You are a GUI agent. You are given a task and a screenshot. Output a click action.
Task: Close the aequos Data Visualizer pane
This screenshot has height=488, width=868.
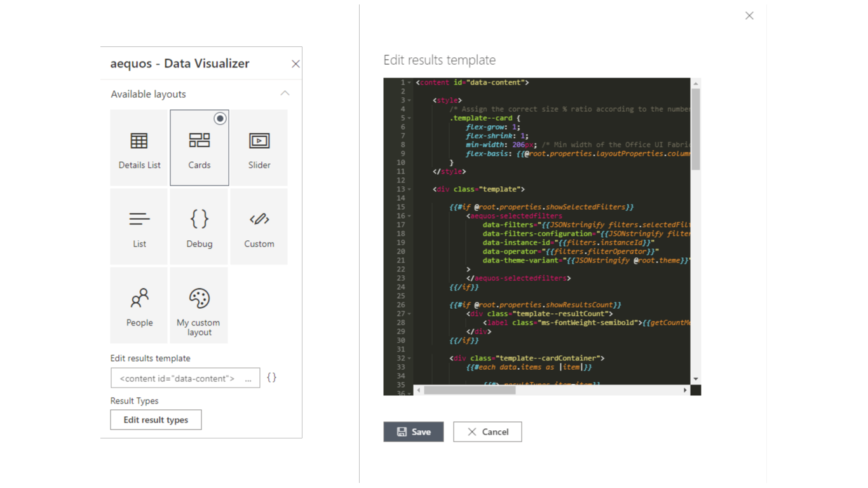(x=295, y=64)
